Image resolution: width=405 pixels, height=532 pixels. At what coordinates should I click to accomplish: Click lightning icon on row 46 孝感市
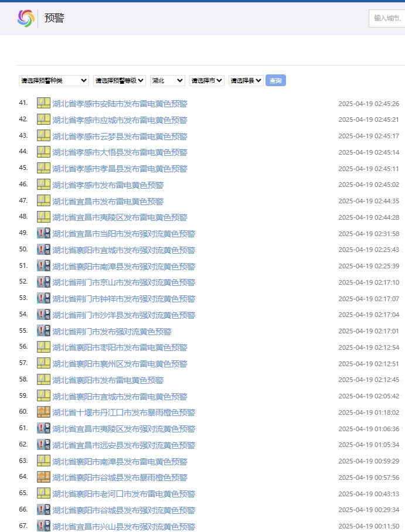coord(43,185)
